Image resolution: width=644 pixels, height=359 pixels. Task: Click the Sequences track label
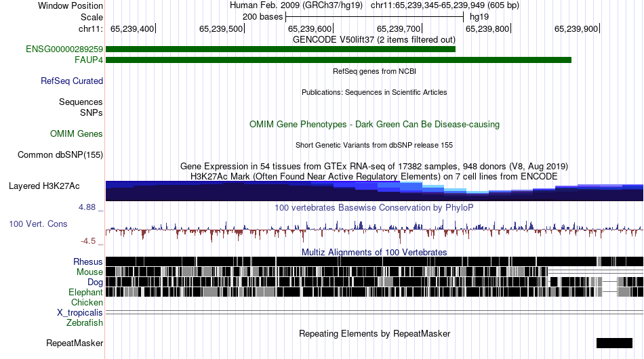[x=81, y=102]
